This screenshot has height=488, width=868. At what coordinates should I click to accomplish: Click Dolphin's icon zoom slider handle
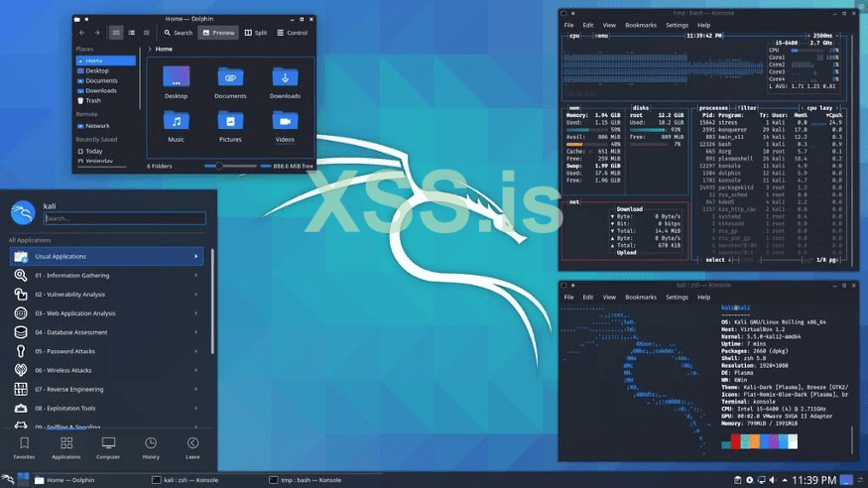point(219,166)
